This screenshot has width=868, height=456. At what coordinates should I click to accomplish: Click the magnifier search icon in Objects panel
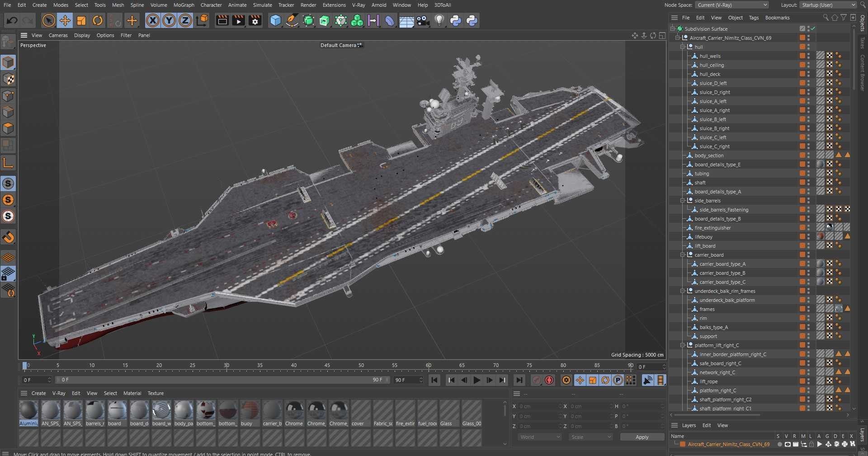click(826, 18)
